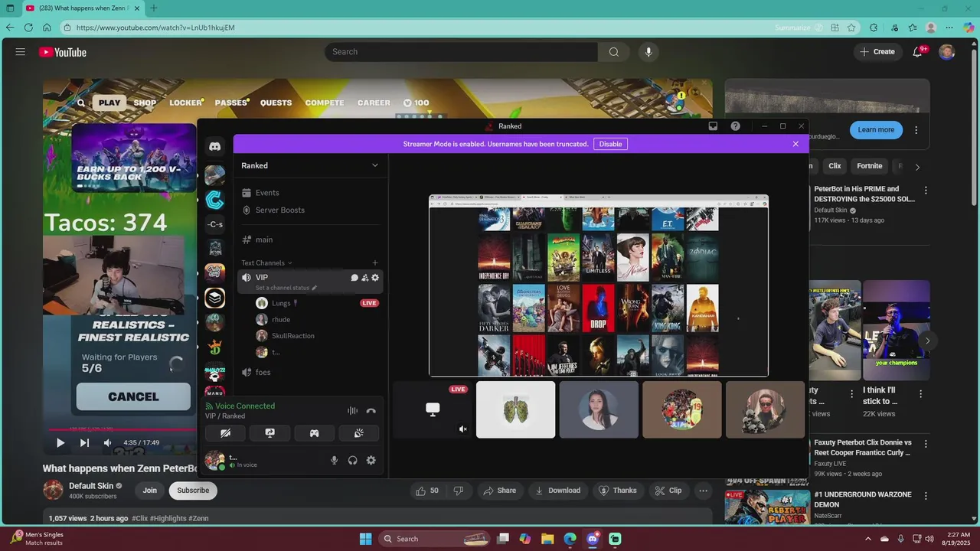The image size is (980, 551).
Task: Invite people to VIP voice channel
Action: (x=364, y=278)
